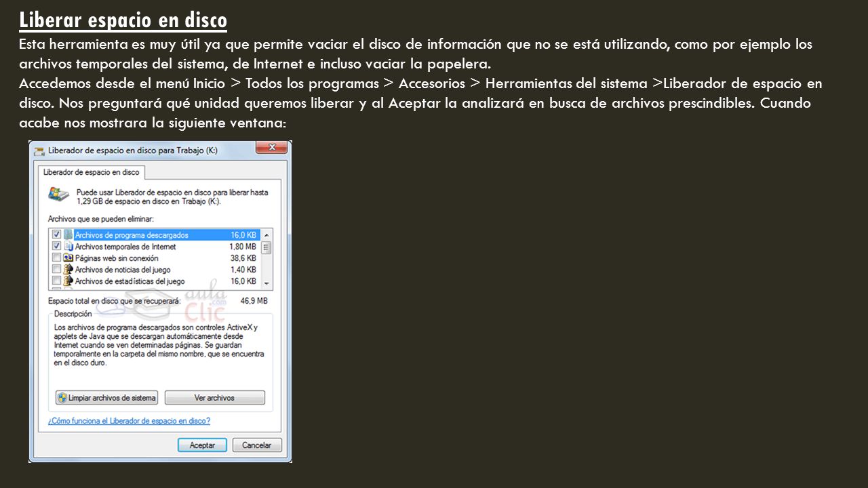Click the 1,40 KB size value

tap(243, 270)
